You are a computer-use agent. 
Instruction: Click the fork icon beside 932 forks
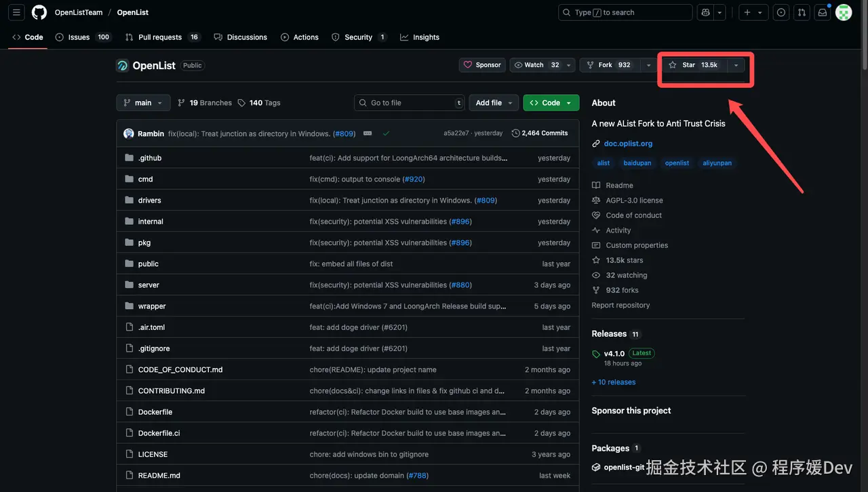click(x=596, y=290)
